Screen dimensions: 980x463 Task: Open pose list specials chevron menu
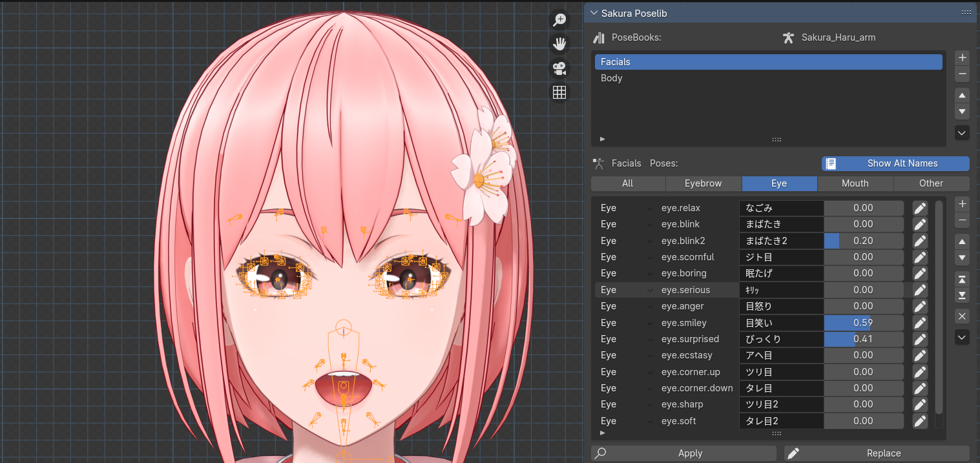[962, 337]
